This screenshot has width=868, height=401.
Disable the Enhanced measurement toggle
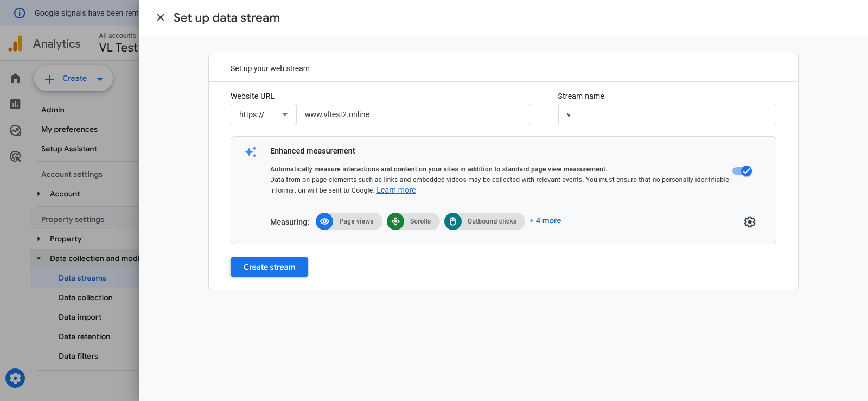tap(742, 171)
